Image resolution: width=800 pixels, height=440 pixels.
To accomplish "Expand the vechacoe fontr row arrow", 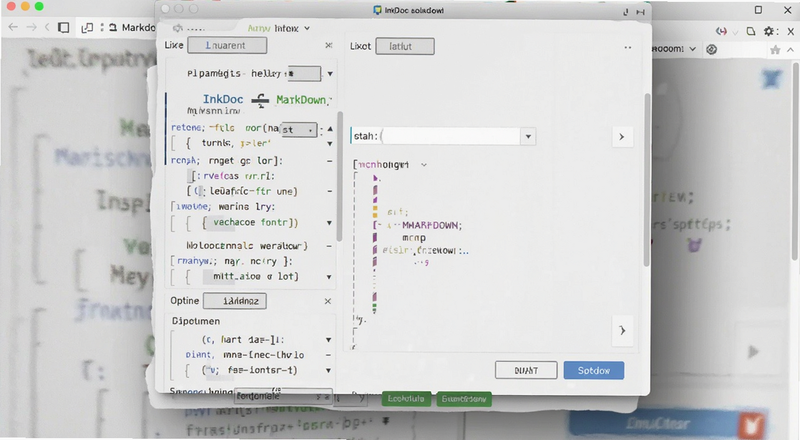I will click(x=329, y=223).
